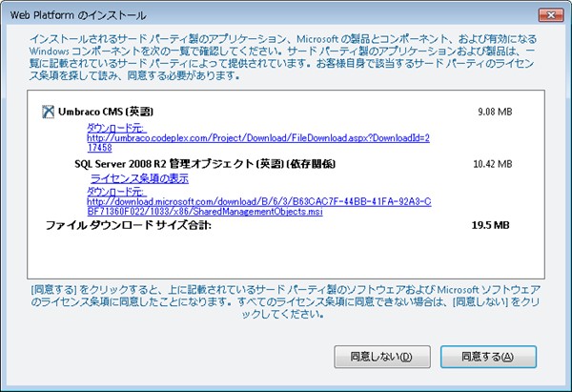
Task: Select the Umbraco CMS (英語) title text
Action: [106, 112]
